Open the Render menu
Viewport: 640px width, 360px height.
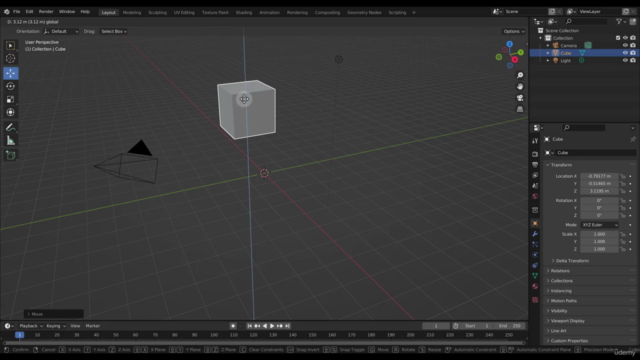pyautogui.click(x=46, y=12)
